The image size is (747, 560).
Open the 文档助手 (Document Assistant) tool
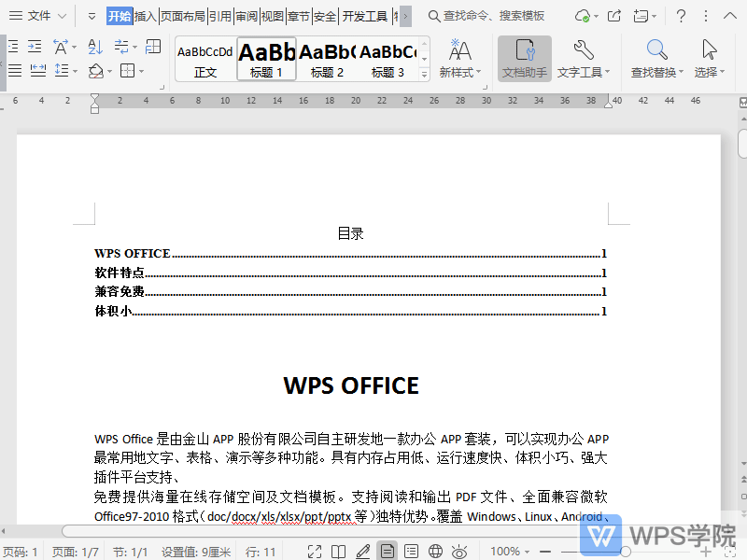click(x=524, y=58)
